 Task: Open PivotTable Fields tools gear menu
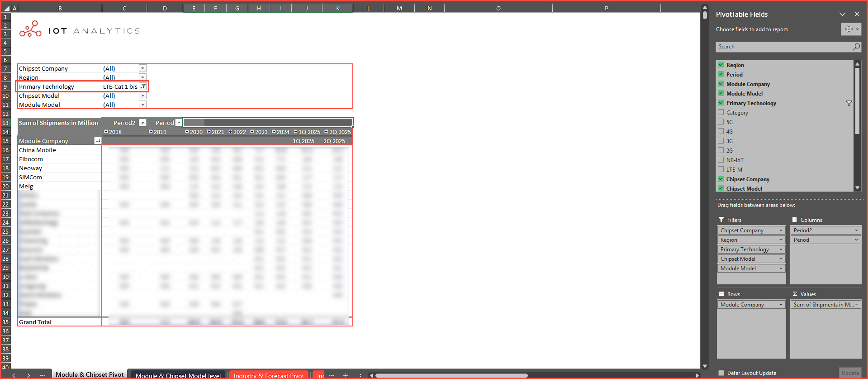pyautogui.click(x=851, y=29)
